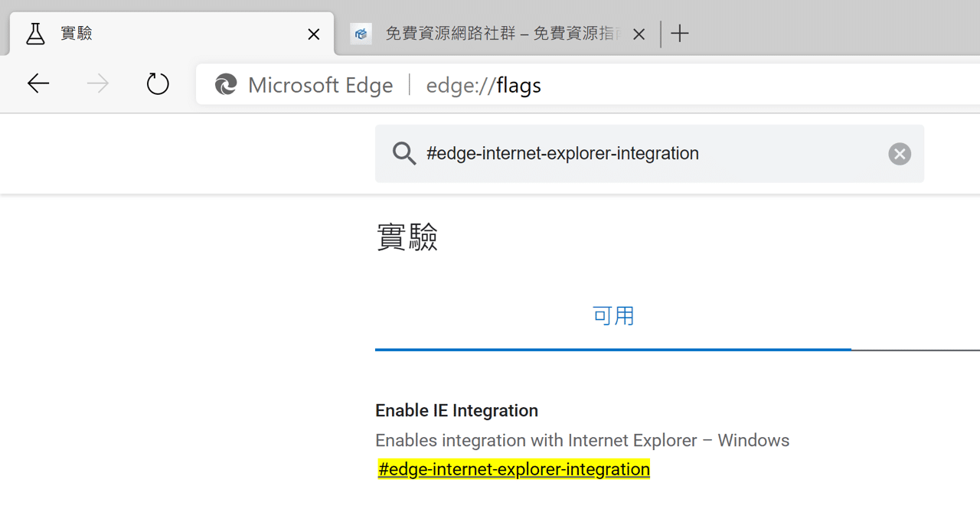Open a new tab with the plus button
The height and width of the screenshot is (522, 980).
pyautogui.click(x=680, y=33)
